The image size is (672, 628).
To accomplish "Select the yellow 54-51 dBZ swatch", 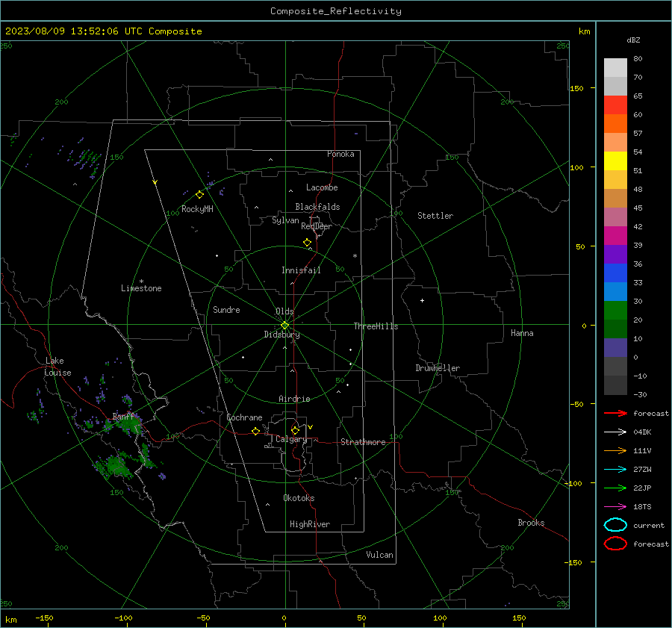I will (x=615, y=161).
